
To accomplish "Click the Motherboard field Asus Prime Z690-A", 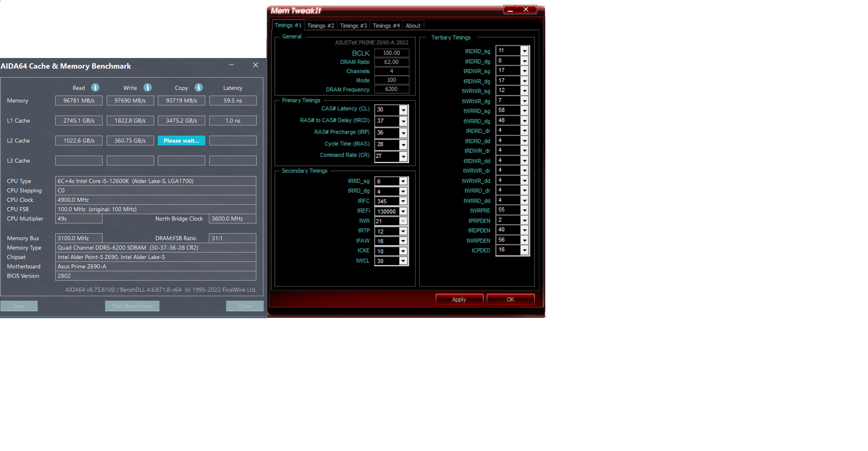I will click(156, 266).
